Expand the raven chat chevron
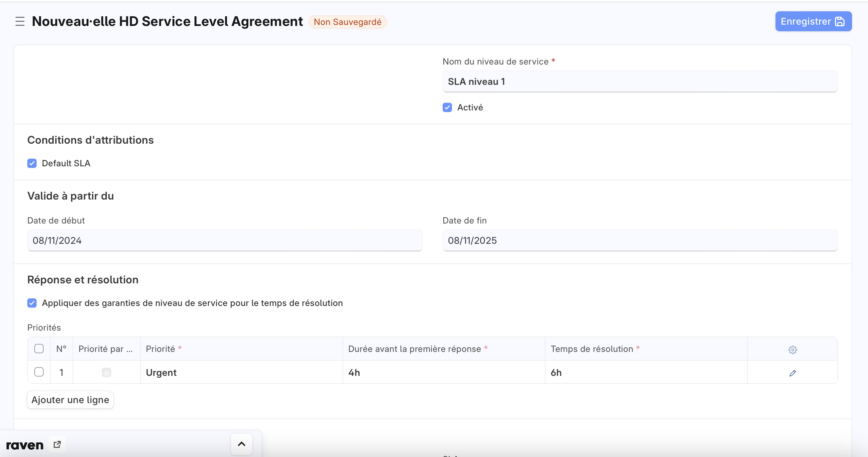This screenshot has height=457, width=868. tap(242, 444)
